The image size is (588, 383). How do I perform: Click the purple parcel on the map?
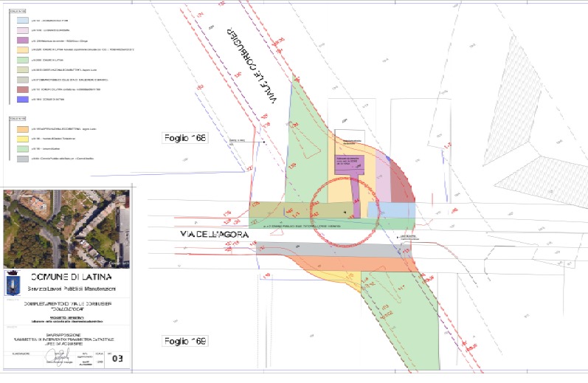(344, 164)
